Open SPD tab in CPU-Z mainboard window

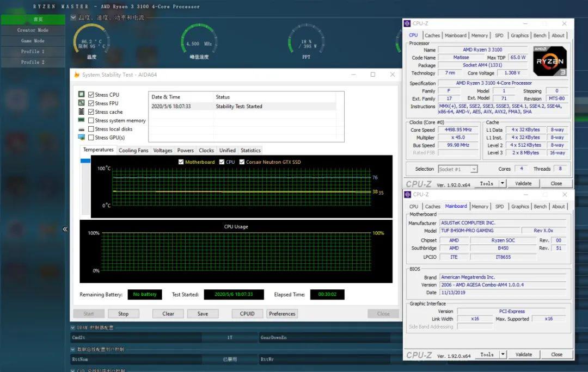point(499,207)
